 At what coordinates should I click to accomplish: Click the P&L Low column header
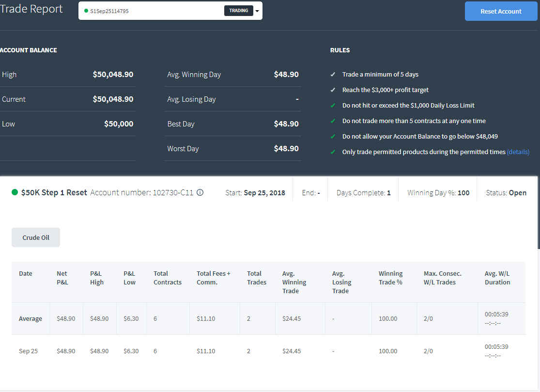pos(129,278)
